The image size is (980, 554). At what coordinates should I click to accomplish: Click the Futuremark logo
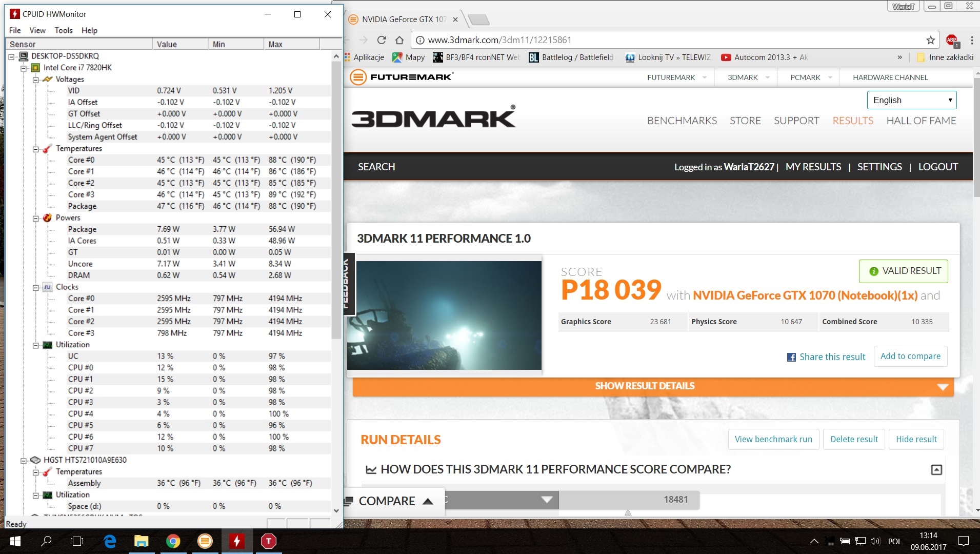coord(402,77)
